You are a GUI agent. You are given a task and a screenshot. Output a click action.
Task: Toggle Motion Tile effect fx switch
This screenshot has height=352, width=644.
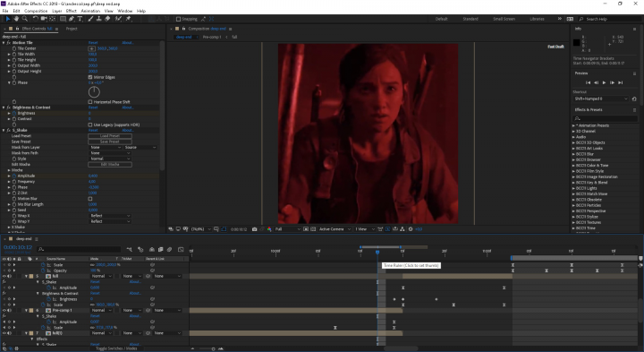pos(9,43)
